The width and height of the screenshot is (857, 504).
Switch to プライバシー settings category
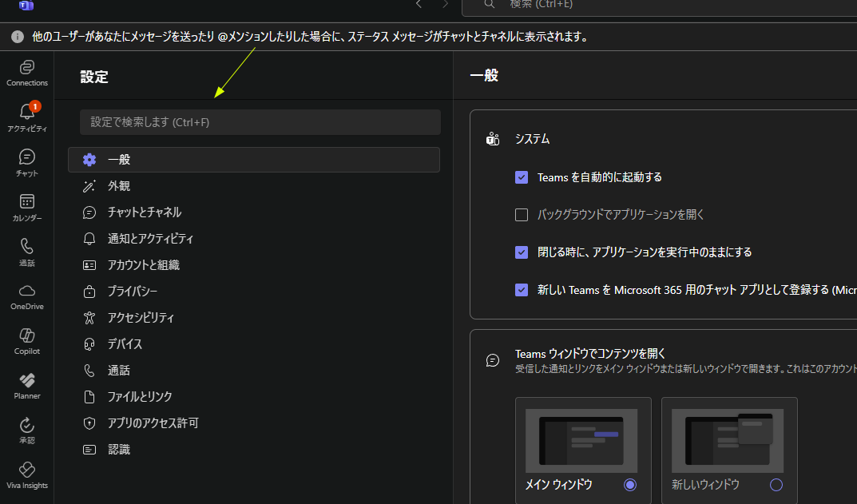click(133, 292)
